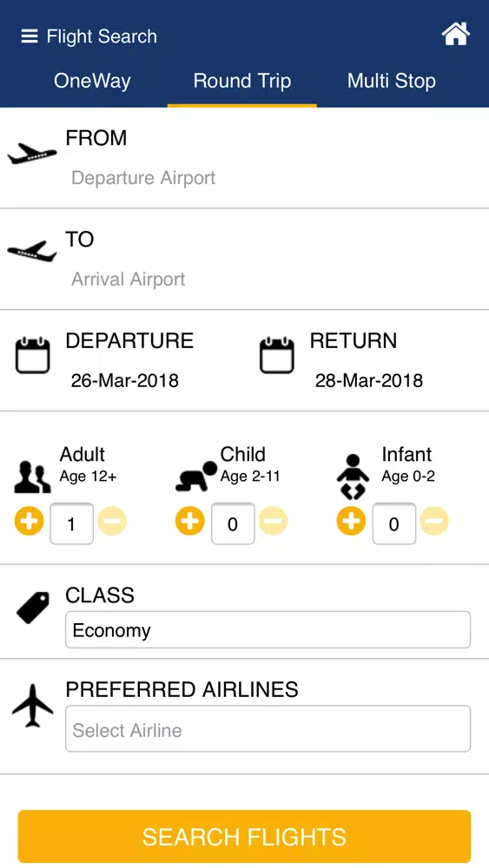
Task: Decrease adult count with minus icon
Action: (x=112, y=521)
